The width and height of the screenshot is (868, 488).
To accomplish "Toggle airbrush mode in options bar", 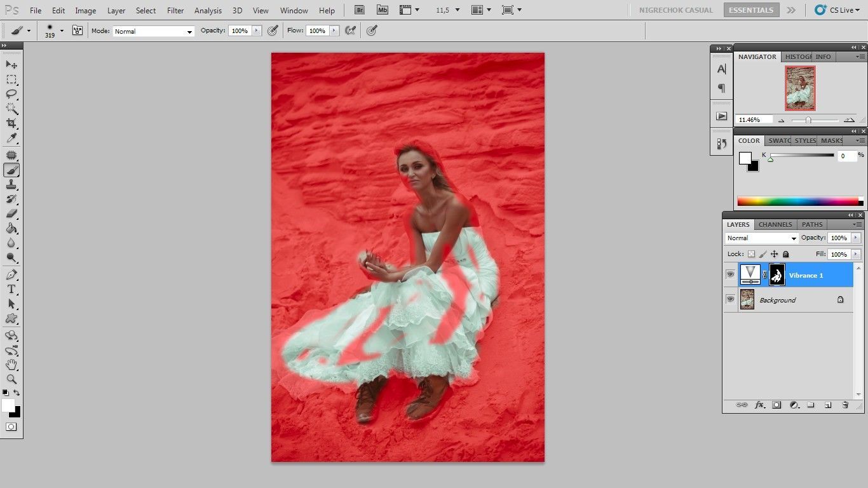I will pyautogui.click(x=350, y=30).
